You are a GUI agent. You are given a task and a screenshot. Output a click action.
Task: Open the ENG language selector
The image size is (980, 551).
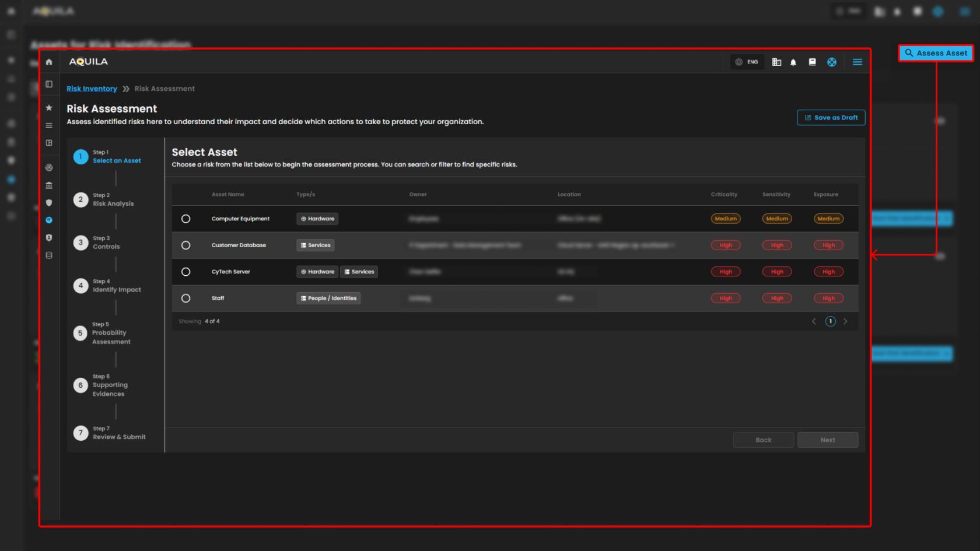[747, 62]
